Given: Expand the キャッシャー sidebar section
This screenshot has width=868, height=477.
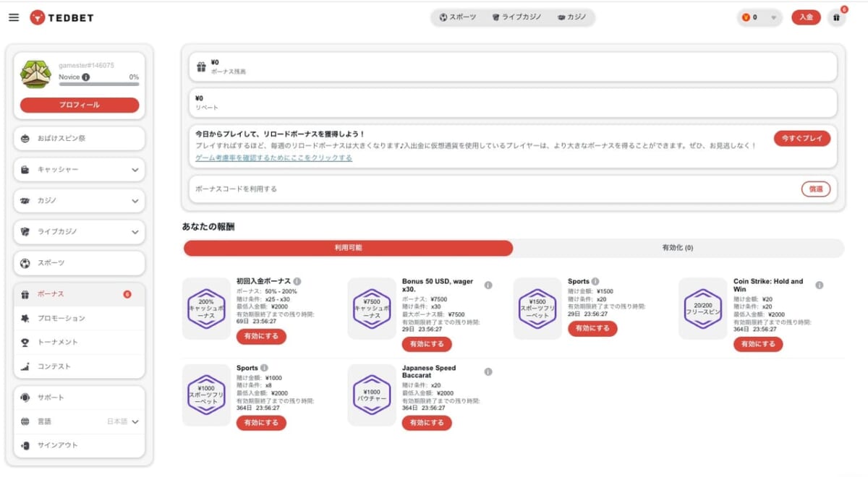Looking at the screenshot, I should (x=79, y=169).
